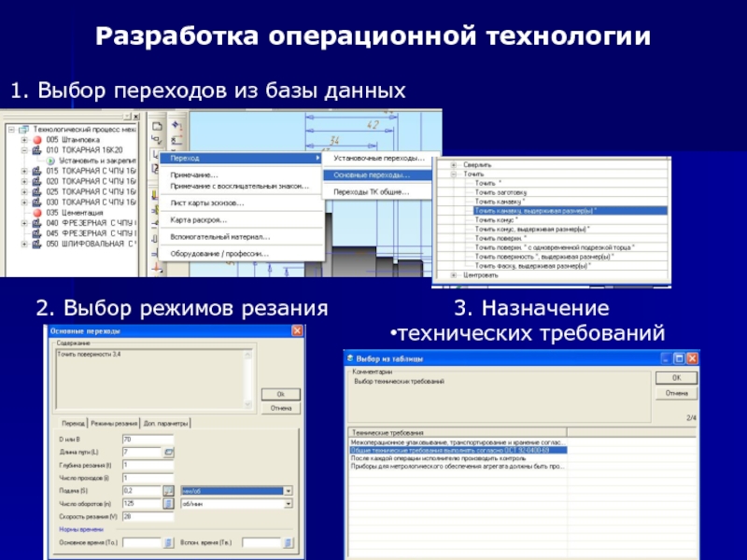This screenshot has width=747, height=560.
Task: Expand the 015 ТОКАРНАЯ С ЧПУ operation node
Action: pos(24,171)
